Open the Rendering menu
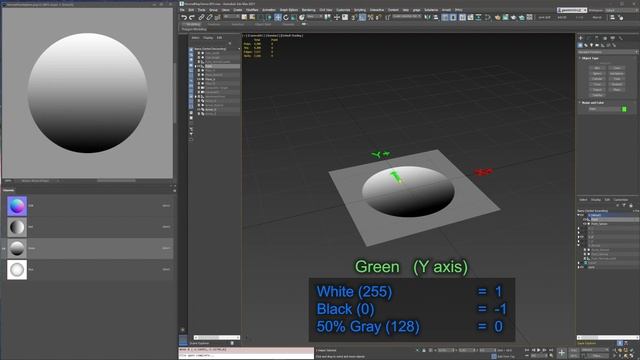The width and height of the screenshot is (640, 360). click(309, 10)
